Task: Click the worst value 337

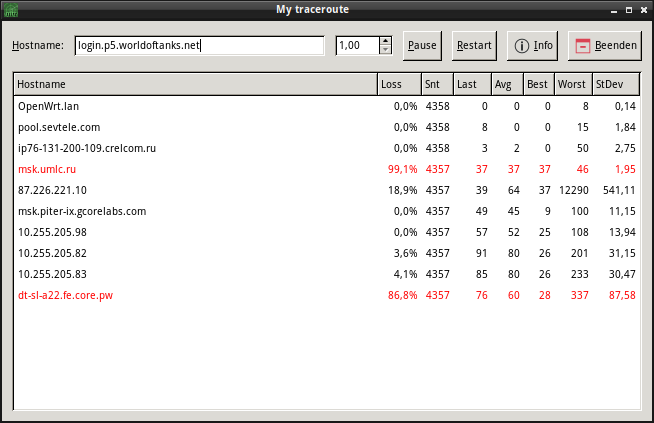Action: 580,295
